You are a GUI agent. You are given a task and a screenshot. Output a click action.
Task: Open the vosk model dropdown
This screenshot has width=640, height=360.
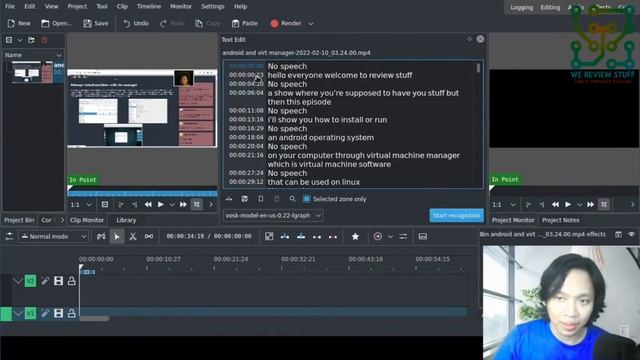[273, 216]
